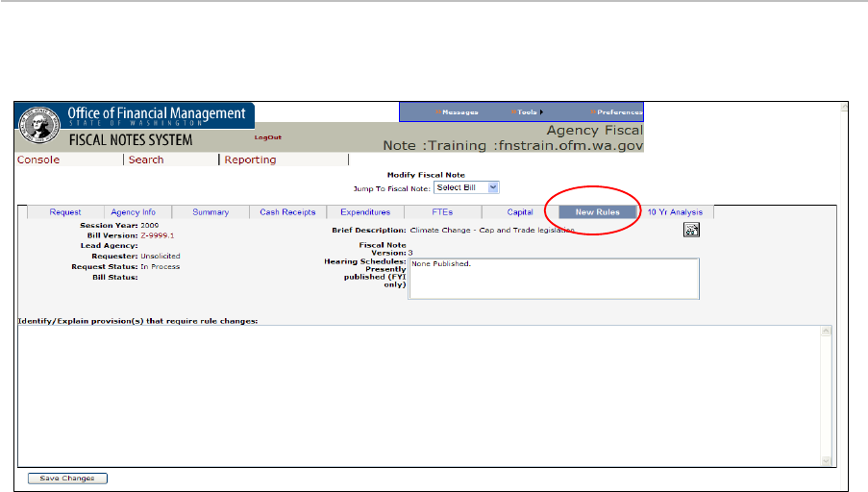Switch to the Capital tab

[x=520, y=212]
